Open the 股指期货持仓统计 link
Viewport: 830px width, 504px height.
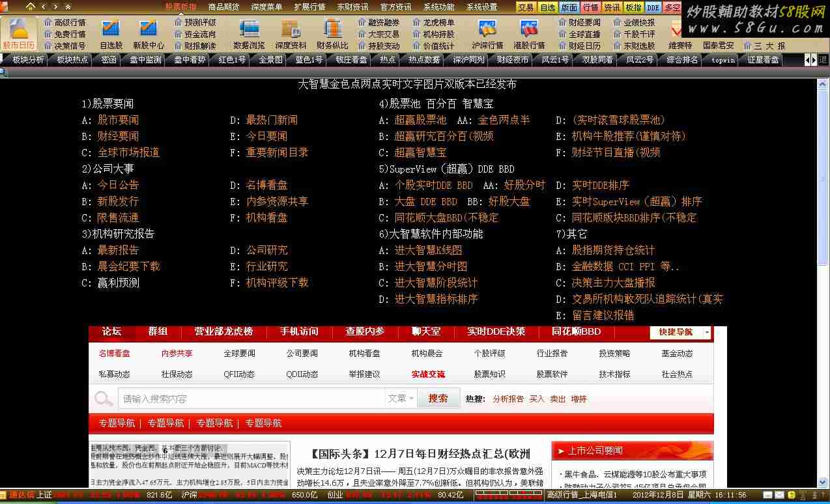pos(613,250)
